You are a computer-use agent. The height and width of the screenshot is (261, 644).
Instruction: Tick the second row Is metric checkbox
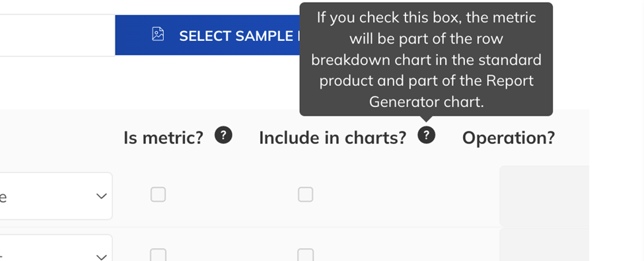coord(158,254)
